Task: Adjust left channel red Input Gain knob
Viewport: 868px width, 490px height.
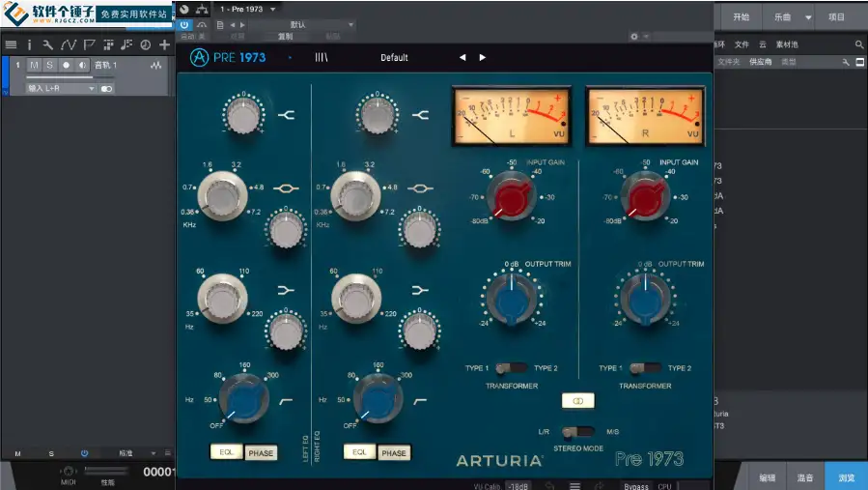Action: click(511, 196)
